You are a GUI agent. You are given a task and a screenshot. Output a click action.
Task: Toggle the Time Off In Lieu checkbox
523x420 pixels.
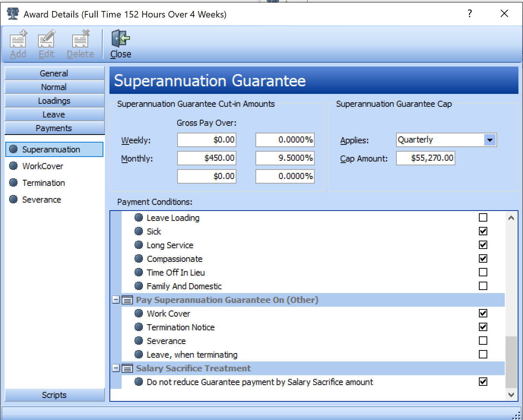point(483,272)
